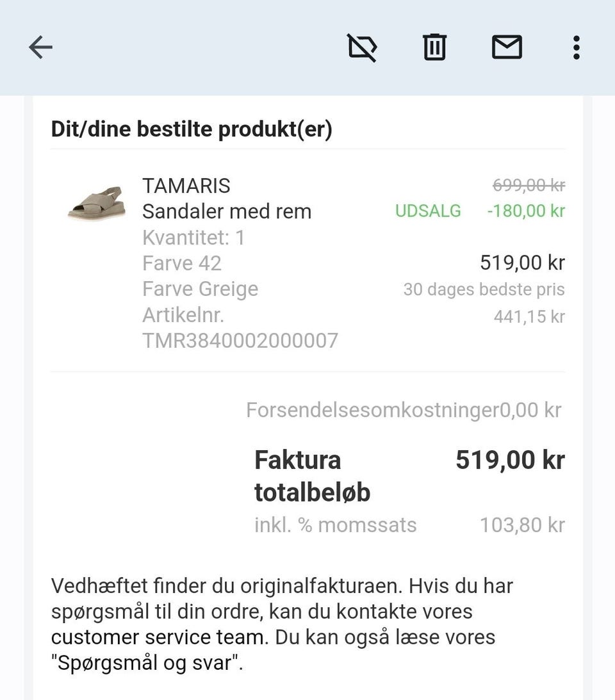Delete this email with the trash icon
This screenshot has width=615, height=700.
[434, 47]
